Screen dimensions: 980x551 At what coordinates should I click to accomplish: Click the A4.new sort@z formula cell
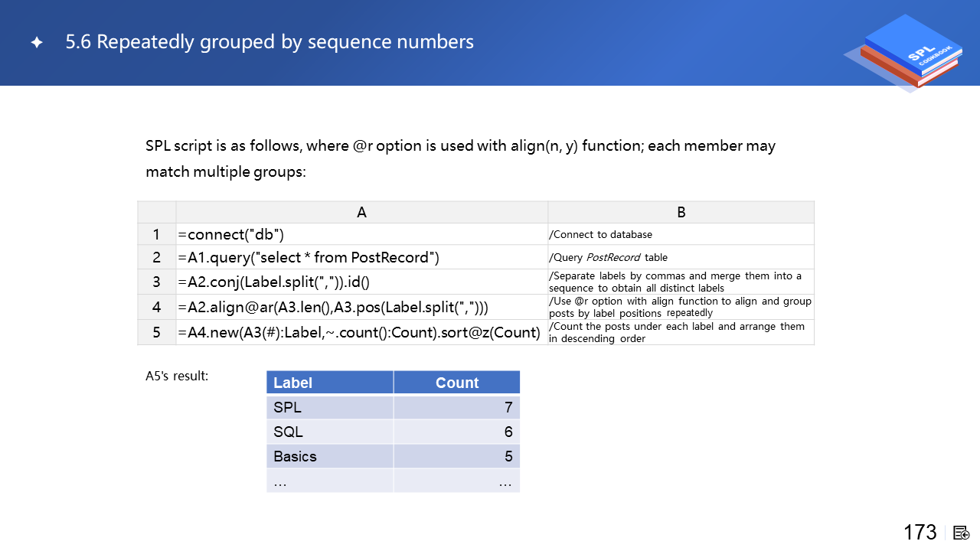click(361, 332)
